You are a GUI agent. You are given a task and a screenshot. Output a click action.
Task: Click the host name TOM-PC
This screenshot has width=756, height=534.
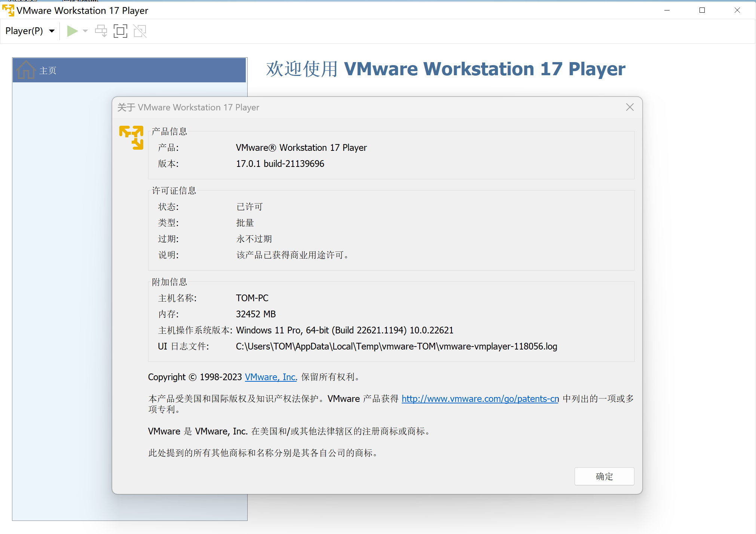[x=252, y=298]
